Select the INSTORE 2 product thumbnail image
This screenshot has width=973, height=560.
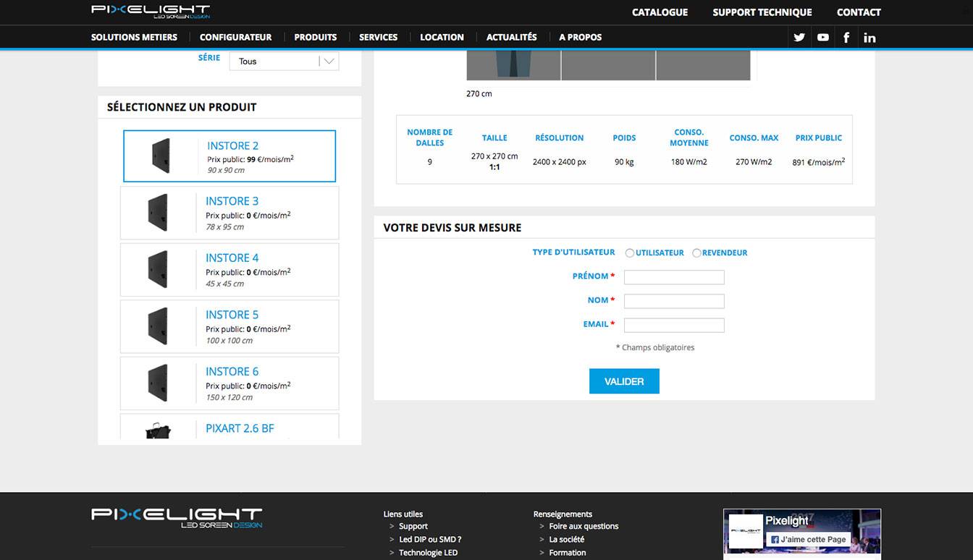161,156
